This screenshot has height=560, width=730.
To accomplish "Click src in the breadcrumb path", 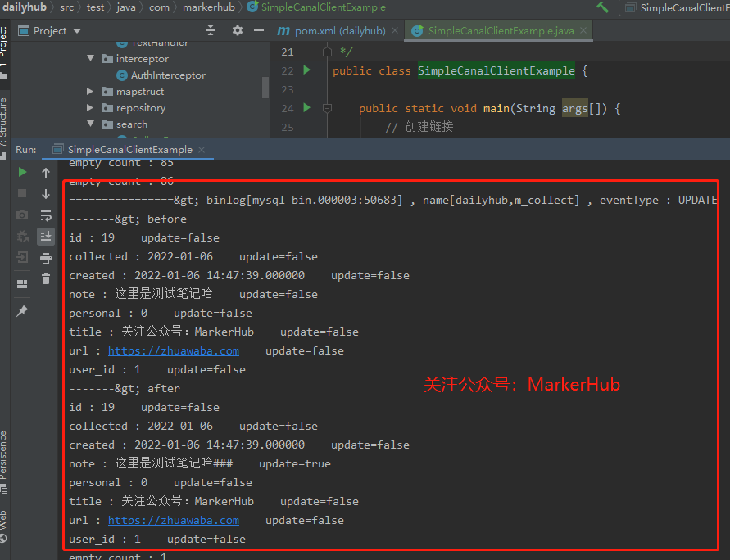I will coord(66,7).
